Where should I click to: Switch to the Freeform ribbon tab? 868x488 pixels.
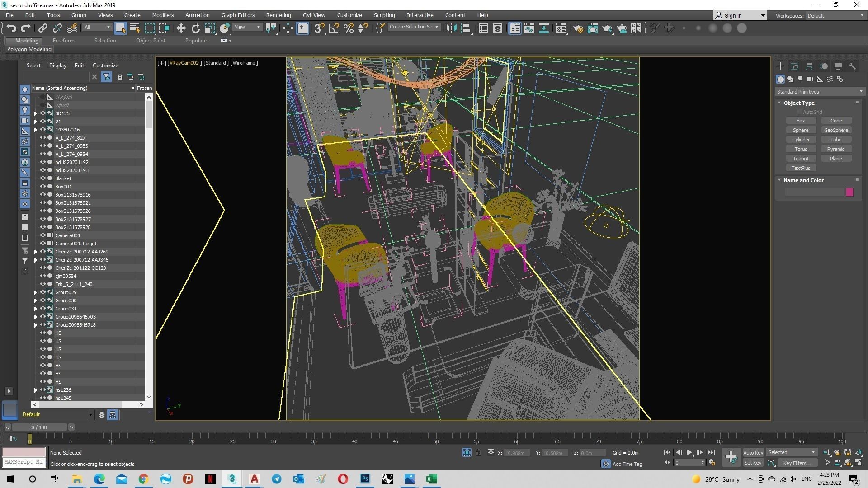coord(63,41)
